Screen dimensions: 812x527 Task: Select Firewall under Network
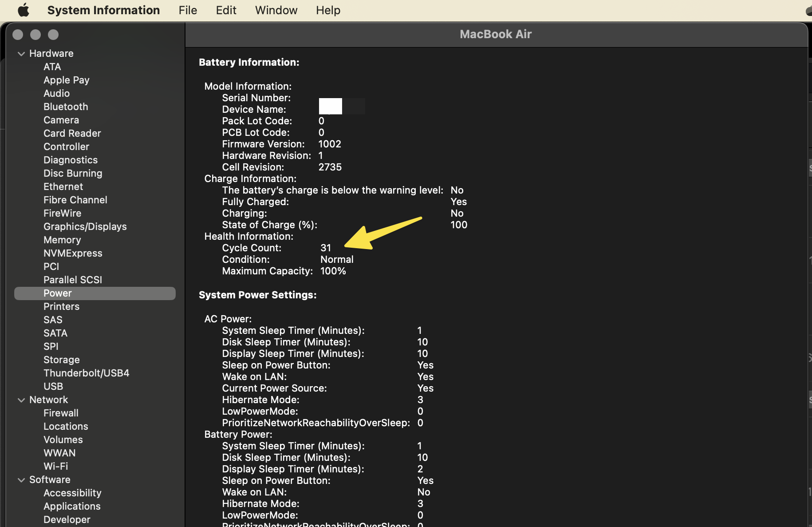pyautogui.click(x=61, y=413)
